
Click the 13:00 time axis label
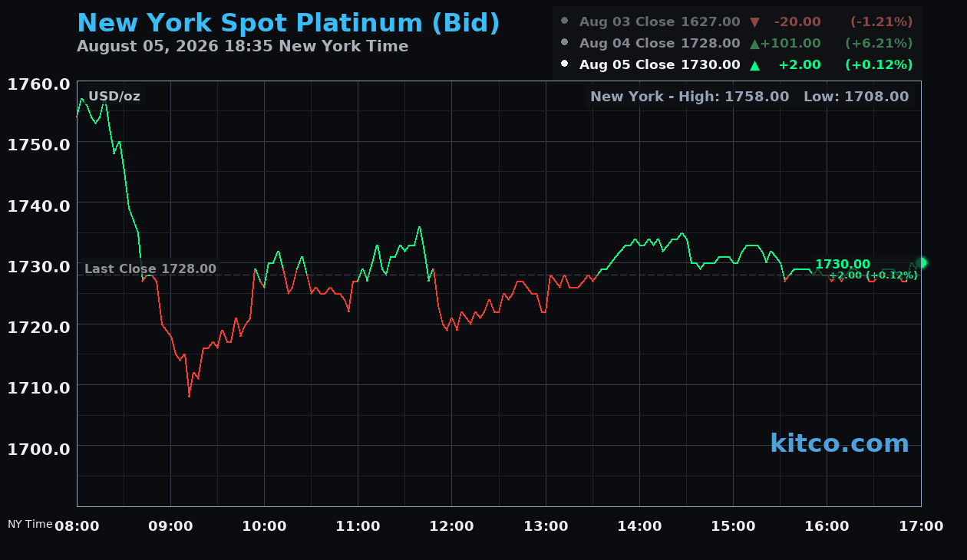[x=546, y=526]
